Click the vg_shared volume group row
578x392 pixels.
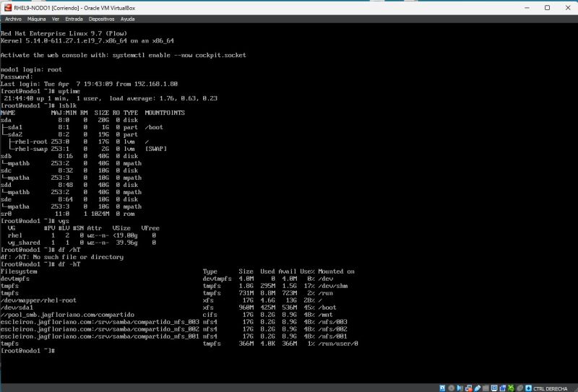click(82, 243)
